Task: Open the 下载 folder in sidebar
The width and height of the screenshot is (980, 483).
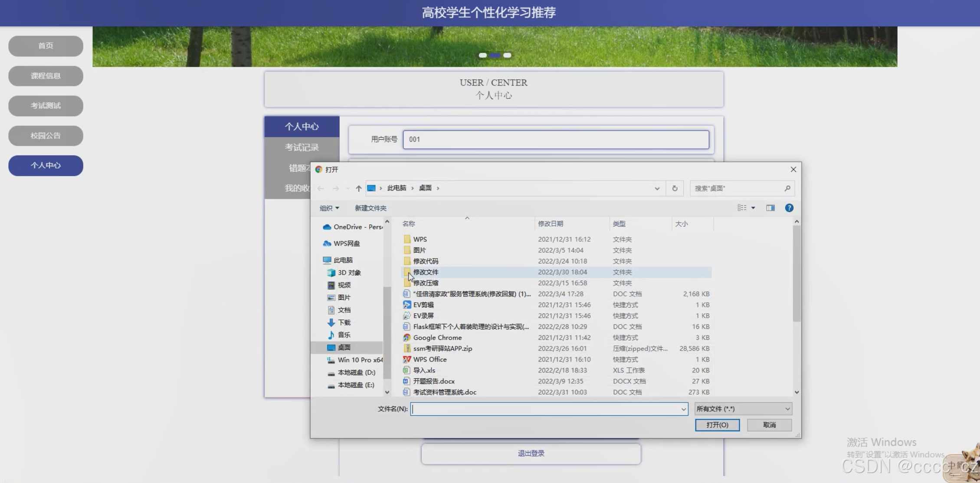Action: tap(344, 322)
